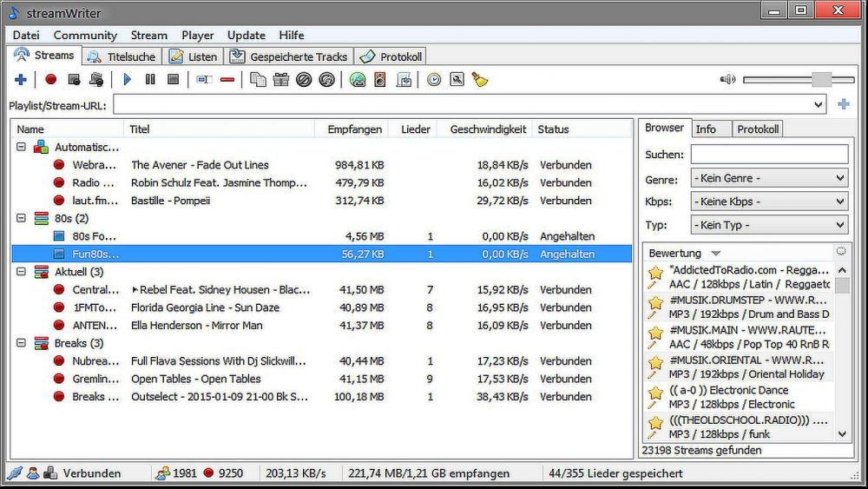Open the Community menu
Viewport: 868px width, 489px height.
tap(85, 35)
